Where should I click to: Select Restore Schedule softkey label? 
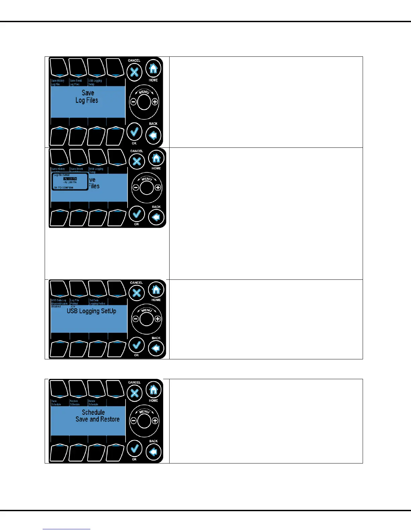pos(75,403)
